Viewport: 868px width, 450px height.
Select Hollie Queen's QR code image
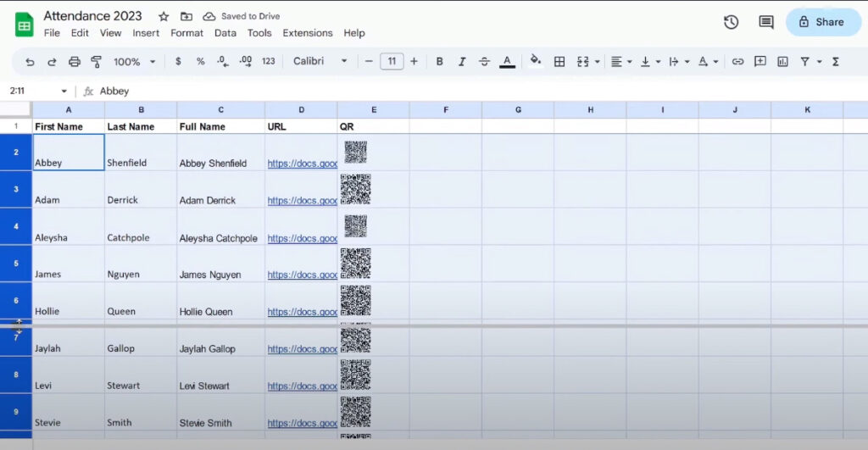[x=355, y=301]
